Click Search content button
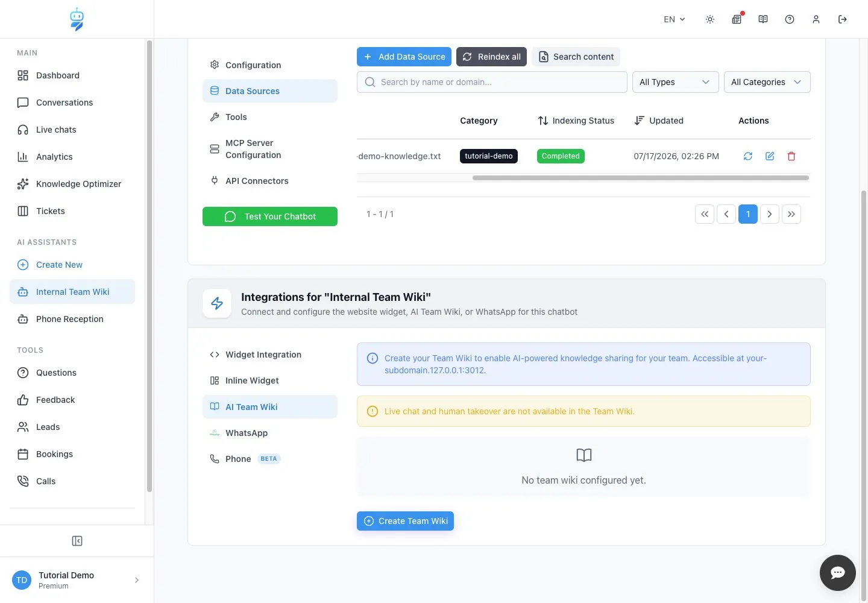Viewport: 868px width, 603px height. 576,57
